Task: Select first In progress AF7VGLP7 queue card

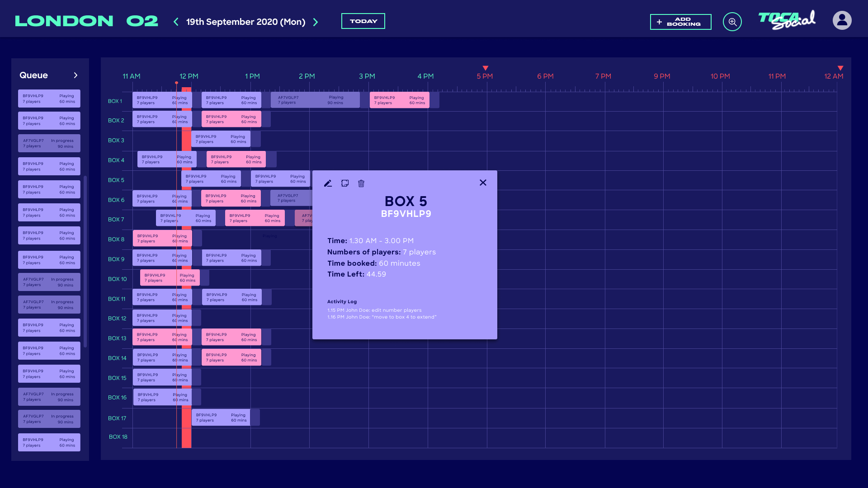Action: click(49, 143)
